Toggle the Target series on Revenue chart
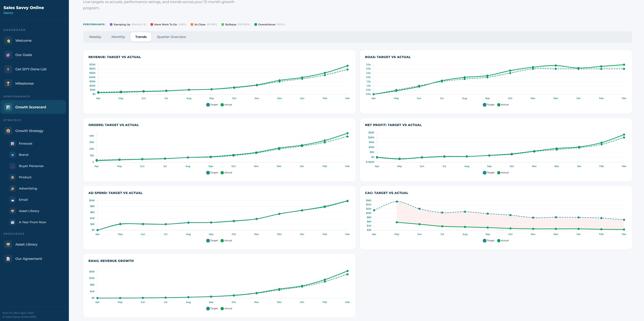 click(x=212, y=105)
